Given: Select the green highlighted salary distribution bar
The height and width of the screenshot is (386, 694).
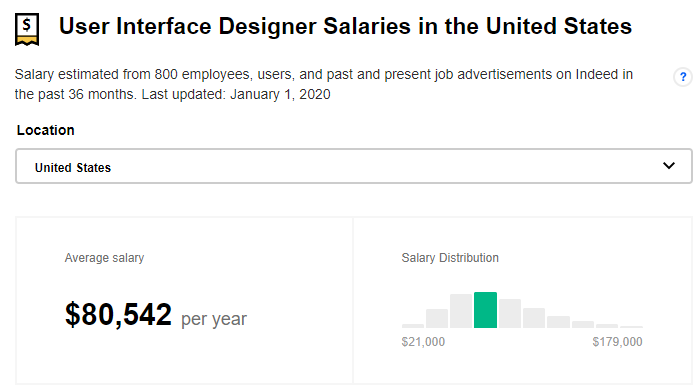Looking at the screenshot, I should coord(485,310).
